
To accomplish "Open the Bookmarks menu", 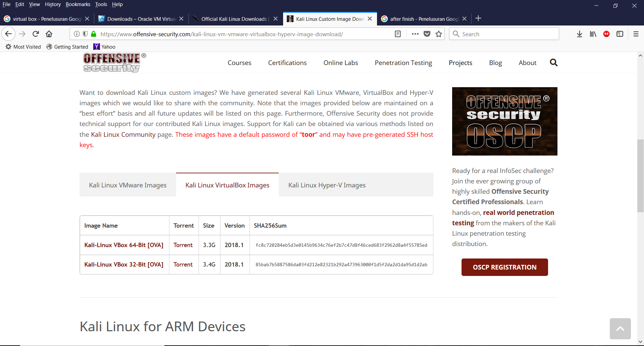I will (x=78, y=4).
